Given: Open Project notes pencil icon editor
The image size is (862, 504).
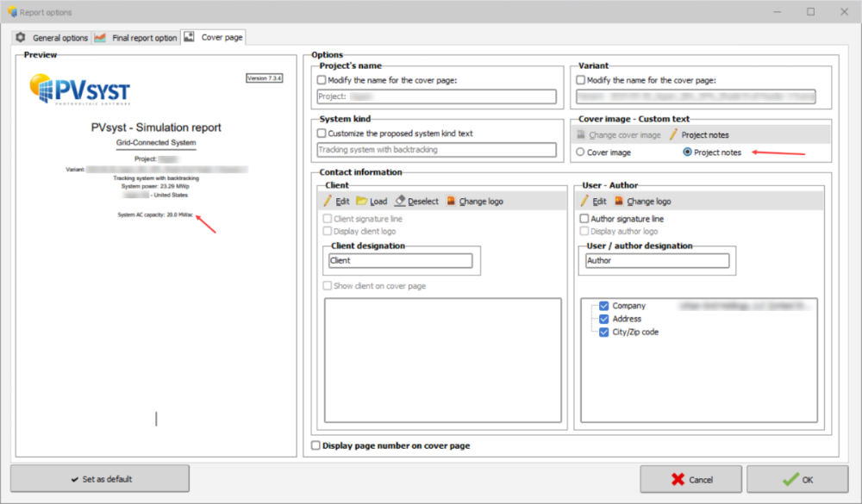Looking at the screenshot, I should pos(673,135).
